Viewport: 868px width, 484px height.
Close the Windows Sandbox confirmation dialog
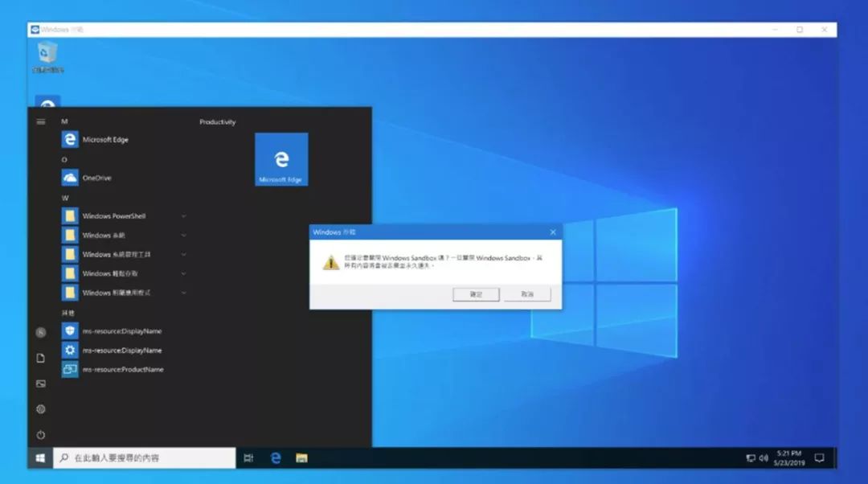pyautogui.click(x=553, y=232)
